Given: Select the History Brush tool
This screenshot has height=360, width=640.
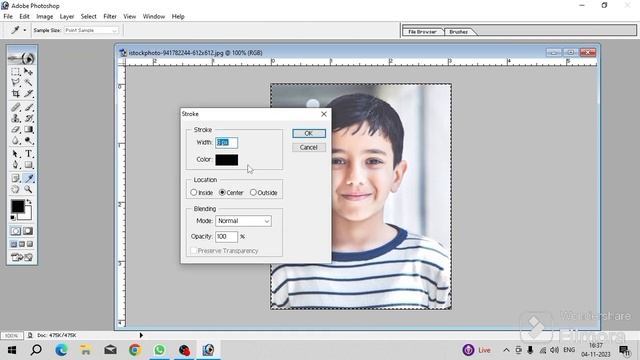Looking at the screenshot, I should (x=28, y=118).
